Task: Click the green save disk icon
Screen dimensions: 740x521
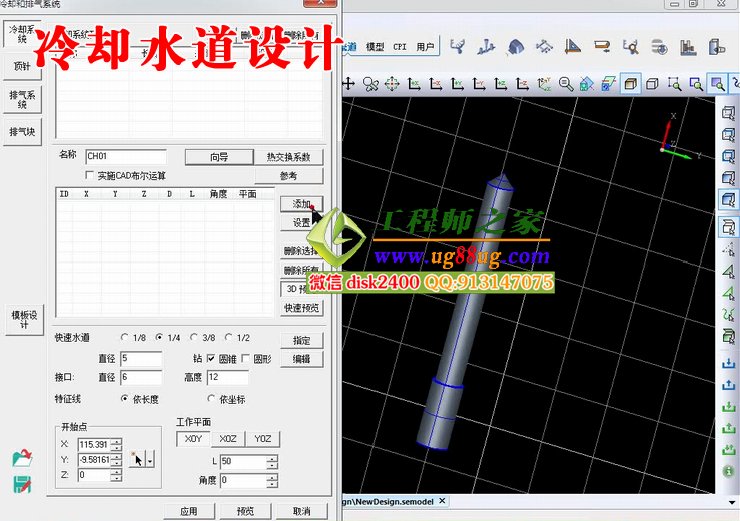Action: [21, 483]
